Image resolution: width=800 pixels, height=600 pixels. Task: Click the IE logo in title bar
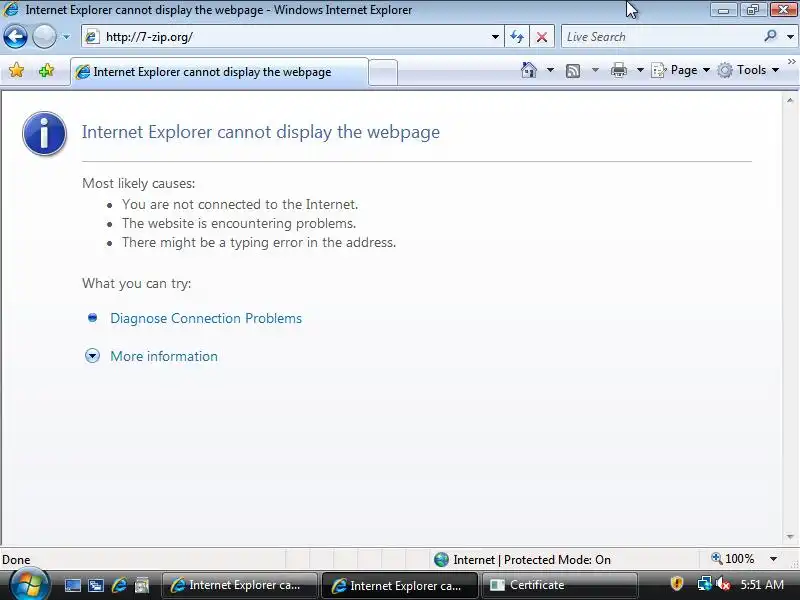11,9
